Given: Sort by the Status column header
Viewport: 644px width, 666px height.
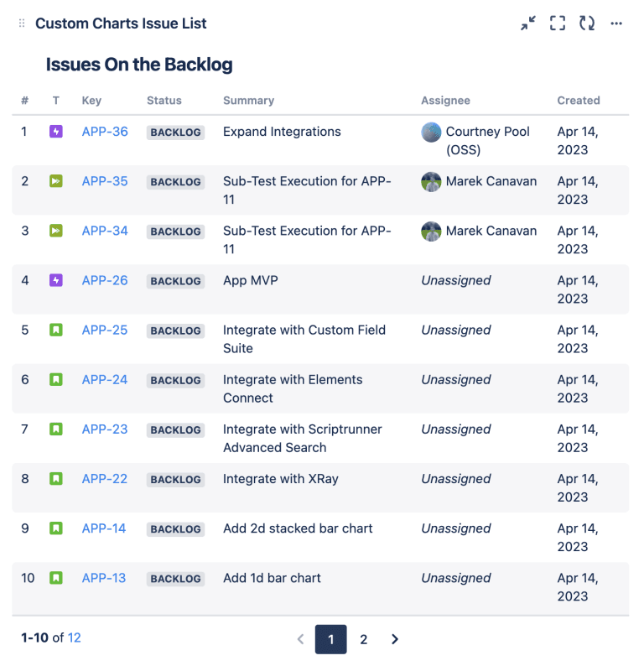Looking at the screenshot, I should point(164,101).
